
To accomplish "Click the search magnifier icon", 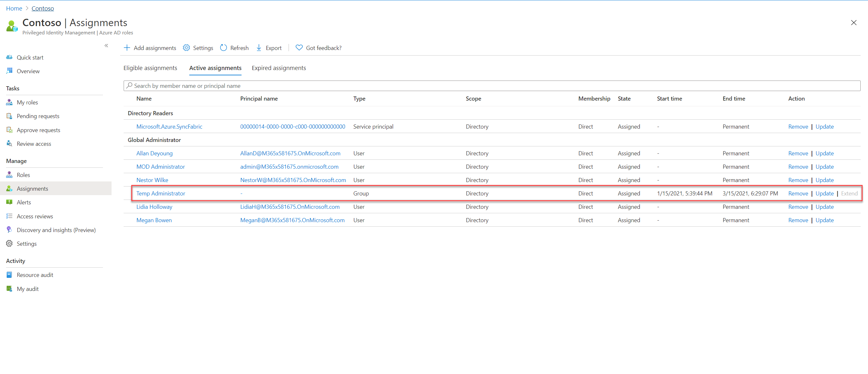I will tap(129, 86).
